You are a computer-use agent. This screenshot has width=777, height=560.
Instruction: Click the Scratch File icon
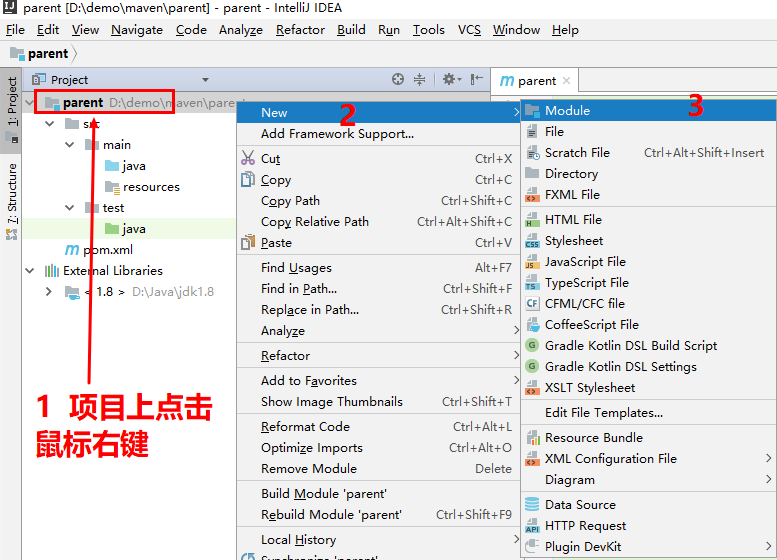pos(532,153)
